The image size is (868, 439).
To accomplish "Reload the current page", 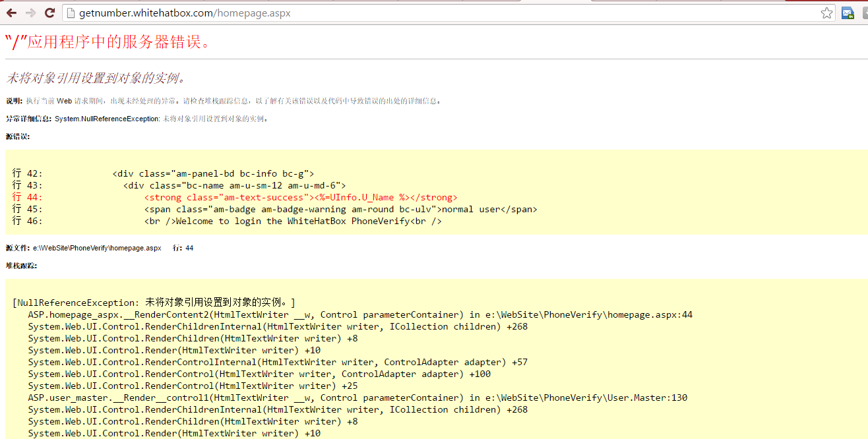I will [49, 13].
